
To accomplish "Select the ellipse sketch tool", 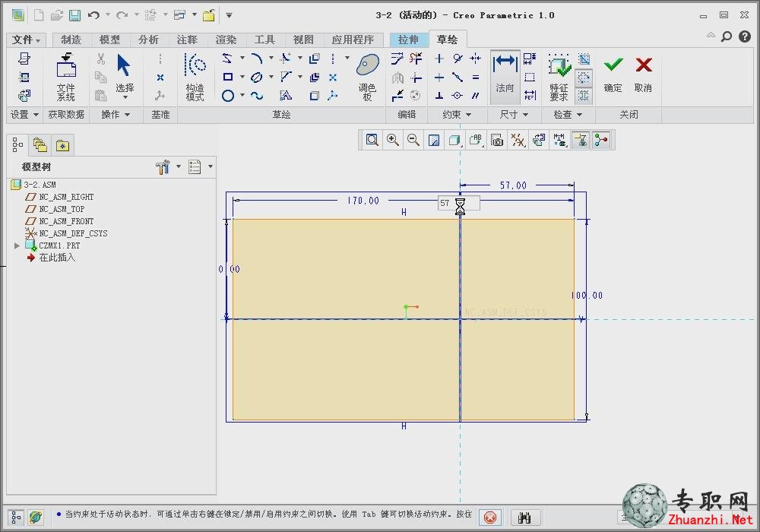I will pyautogui.click(x=257, y=77).
